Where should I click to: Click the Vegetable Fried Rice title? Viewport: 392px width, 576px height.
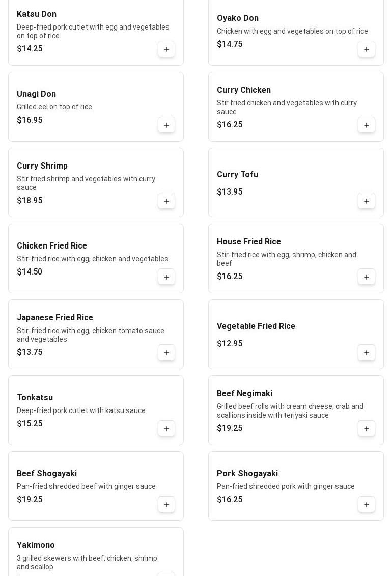click(256, 326)
